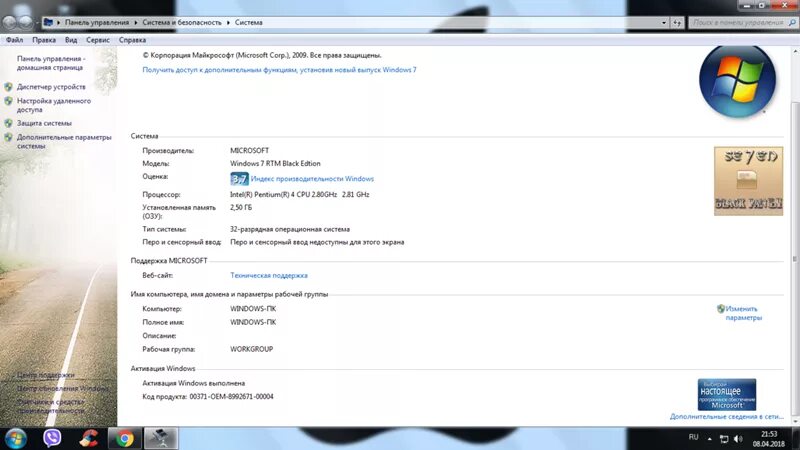
Task: Open the Справка menu
Action: tap(132, 40)
